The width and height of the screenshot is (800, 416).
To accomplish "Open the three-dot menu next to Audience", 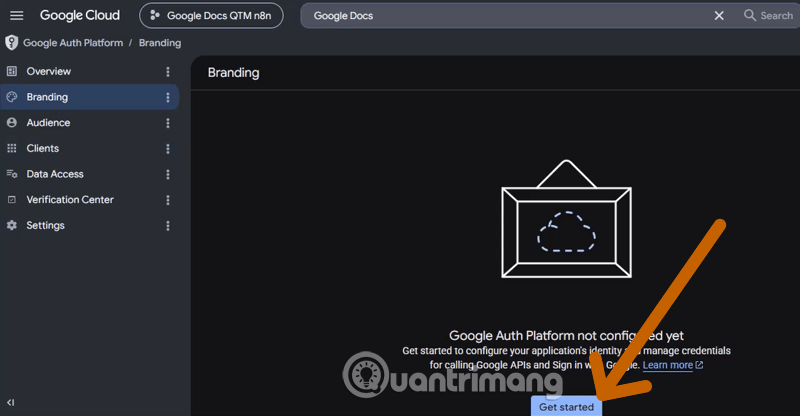I will (x=168, y=123).
